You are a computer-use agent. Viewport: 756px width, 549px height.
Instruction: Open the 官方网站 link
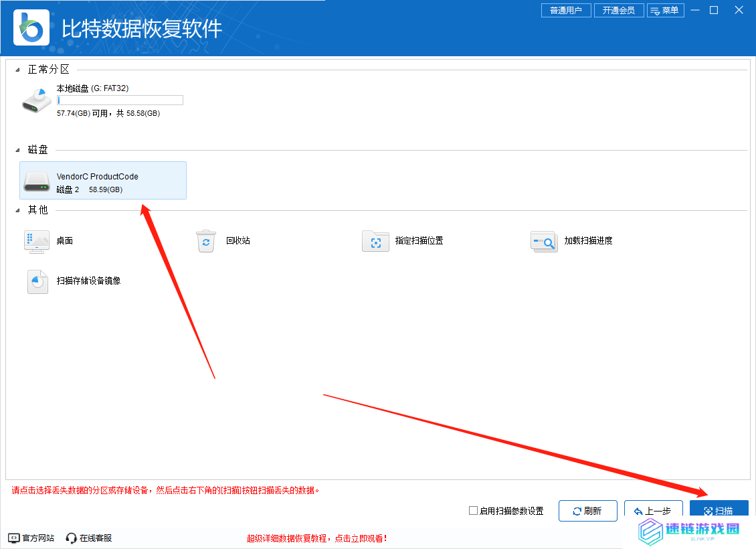[x=31, y=538]
